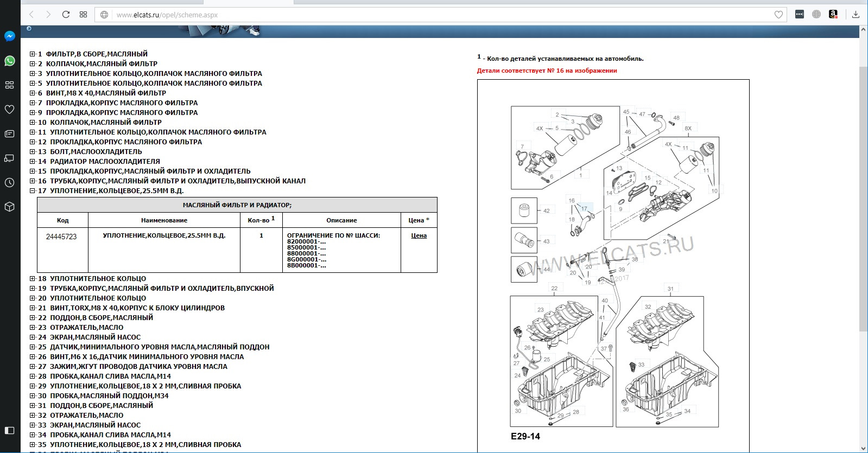Open Messenger in the browser sidebar
Viewport: 868px width, 453px height.
pos(9,36)
